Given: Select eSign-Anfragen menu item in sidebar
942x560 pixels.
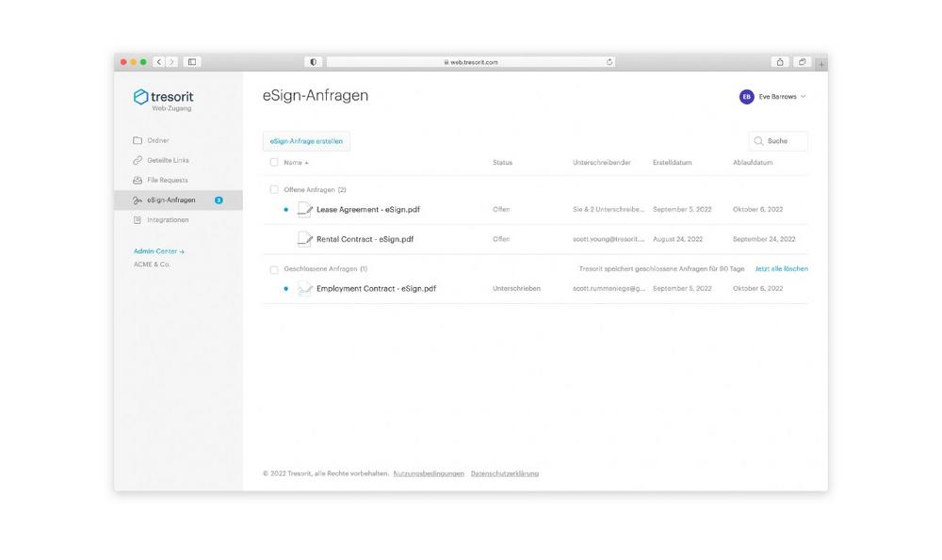Looking at the screenshot, I should [171, 200].
